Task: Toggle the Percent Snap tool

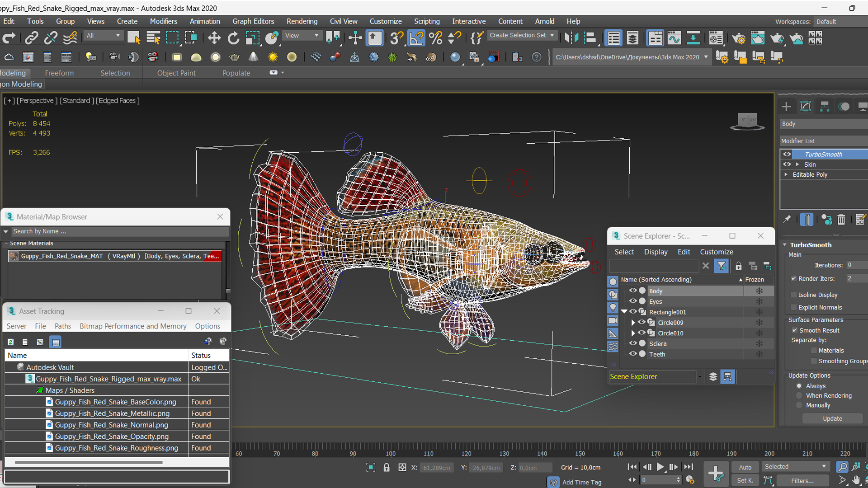Action: tap(436, 38)
